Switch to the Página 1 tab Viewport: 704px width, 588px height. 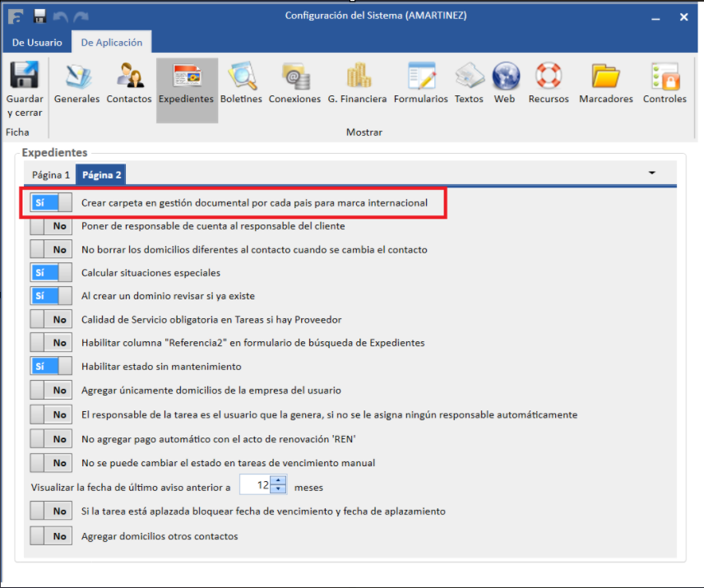pyautogui.click(x=51, y=175)
